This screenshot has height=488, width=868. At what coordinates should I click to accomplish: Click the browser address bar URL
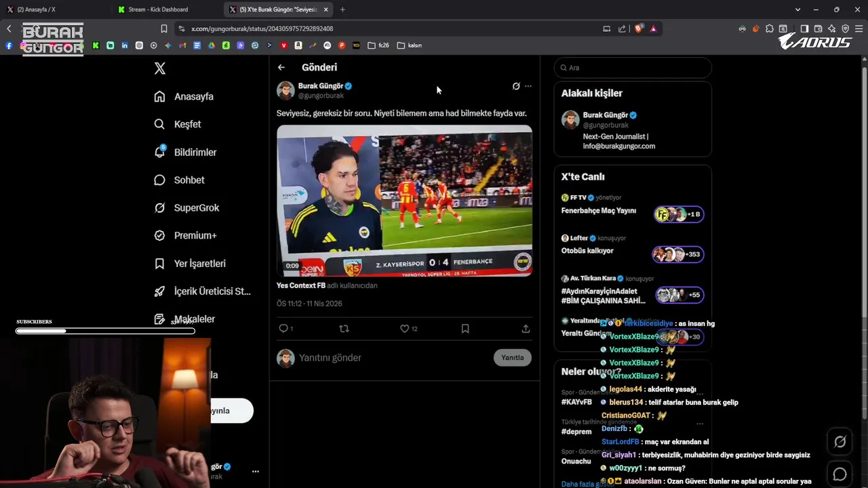pyautogui.click(x=262, y=28)
